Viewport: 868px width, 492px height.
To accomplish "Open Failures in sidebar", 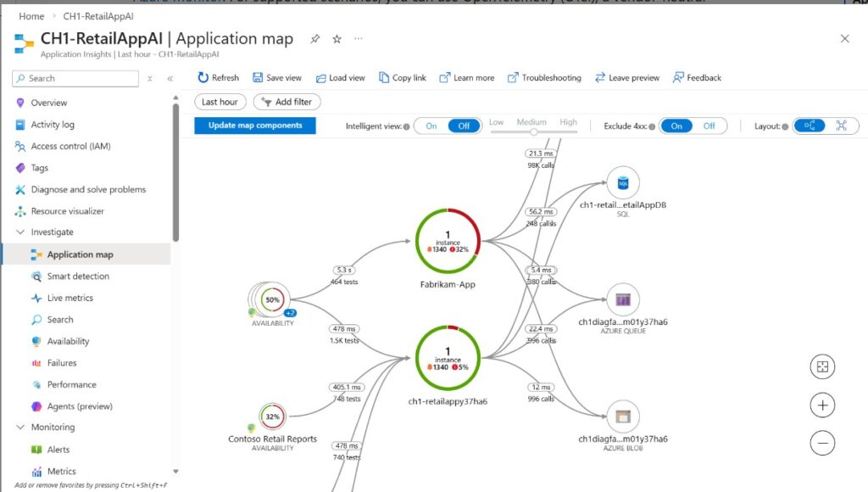I will [61, 362].
